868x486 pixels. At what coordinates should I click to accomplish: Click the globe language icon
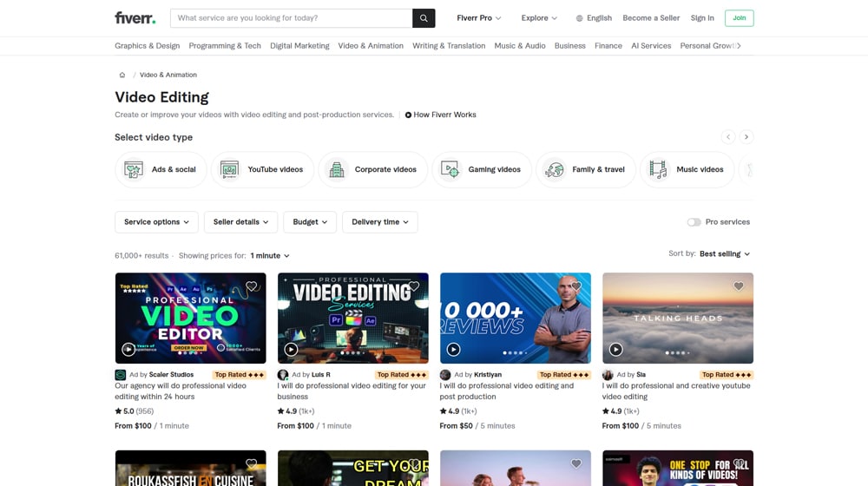580,18
